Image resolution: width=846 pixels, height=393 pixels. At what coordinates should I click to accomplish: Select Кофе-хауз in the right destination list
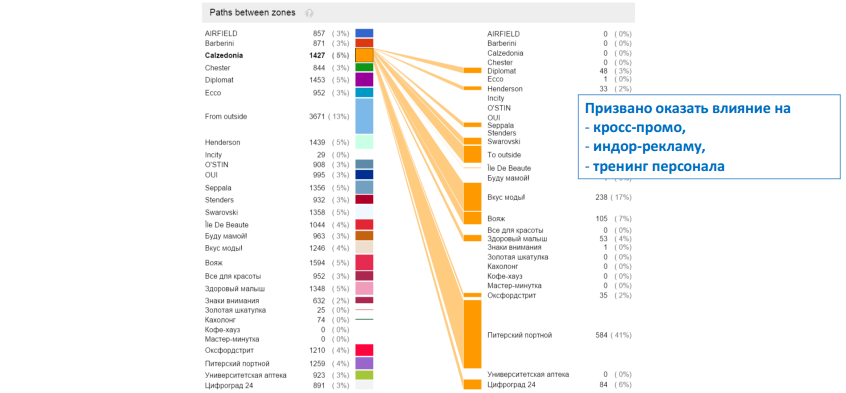click(504, 276)
